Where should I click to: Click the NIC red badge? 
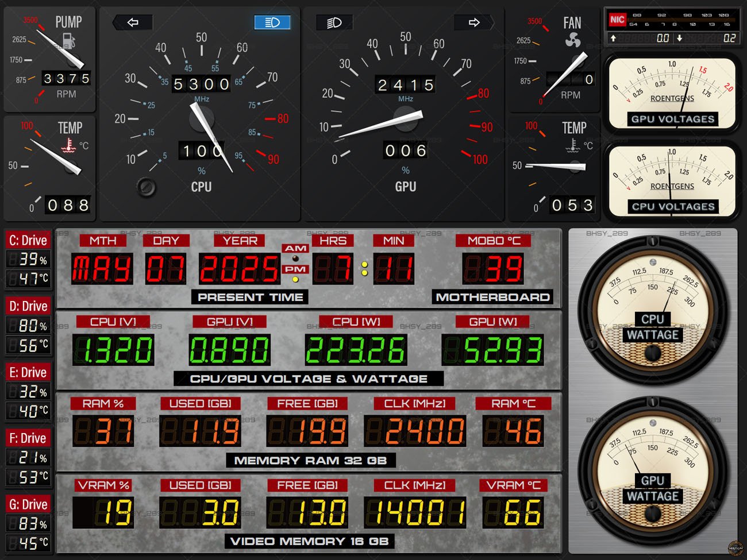[x=617, y=20]
